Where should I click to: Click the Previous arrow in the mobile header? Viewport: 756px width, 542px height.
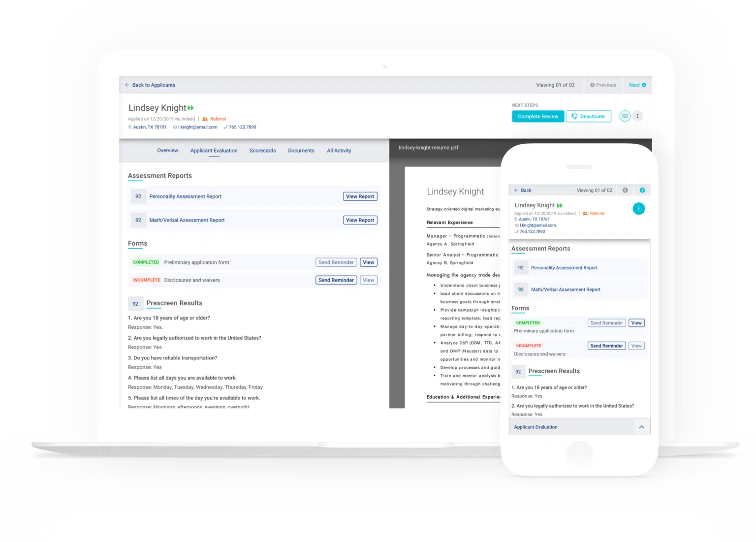[625, 190]
